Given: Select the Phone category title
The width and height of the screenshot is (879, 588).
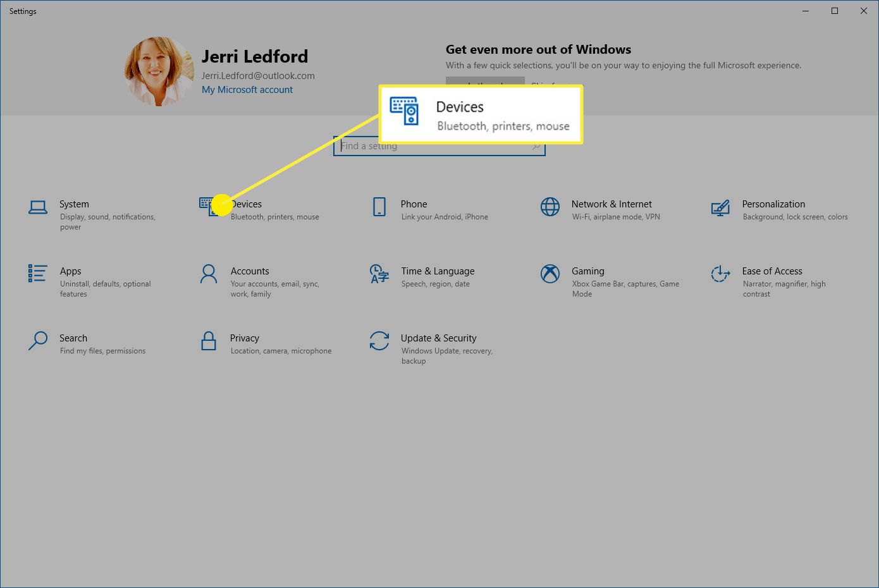Looking at the screenshot, I should (x=414, y=204).
